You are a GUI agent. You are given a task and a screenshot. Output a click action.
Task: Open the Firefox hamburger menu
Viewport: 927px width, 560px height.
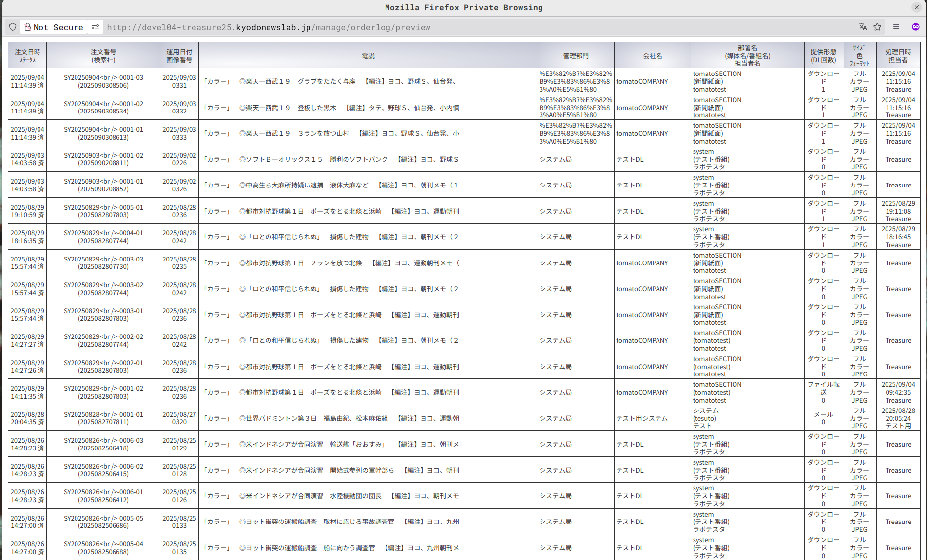point(896,27)
